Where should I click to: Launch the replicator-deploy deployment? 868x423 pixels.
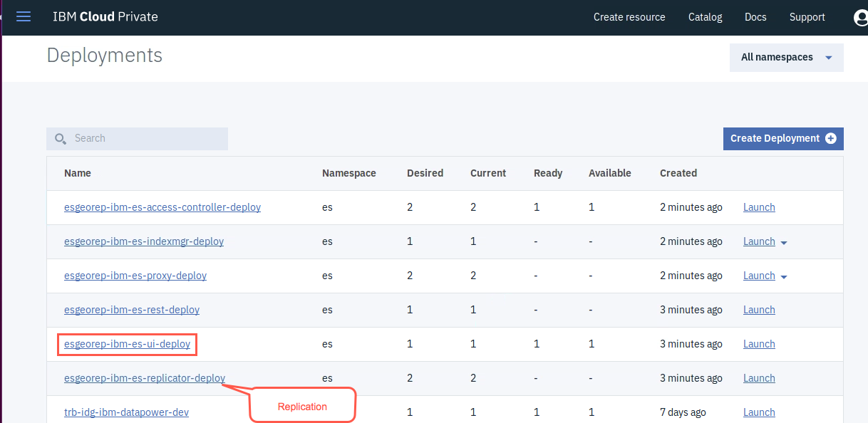pyautogui.click(x=759, y=378)
